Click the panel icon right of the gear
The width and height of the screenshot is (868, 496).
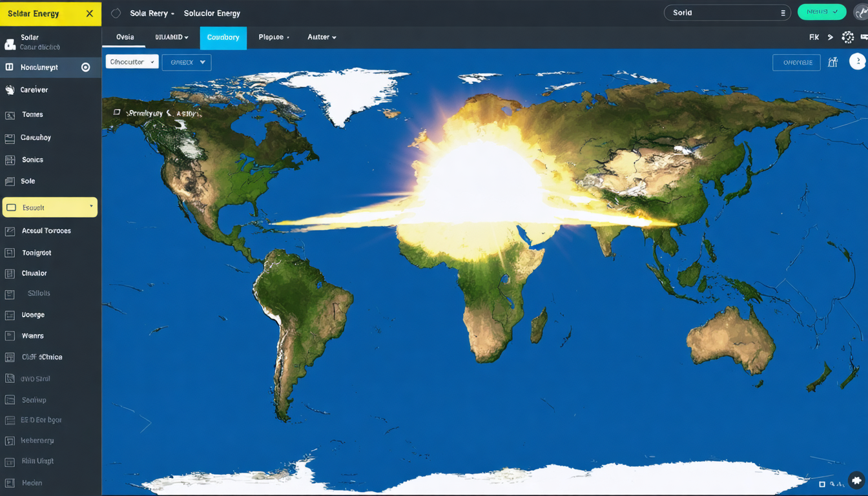tap(864, 37)
